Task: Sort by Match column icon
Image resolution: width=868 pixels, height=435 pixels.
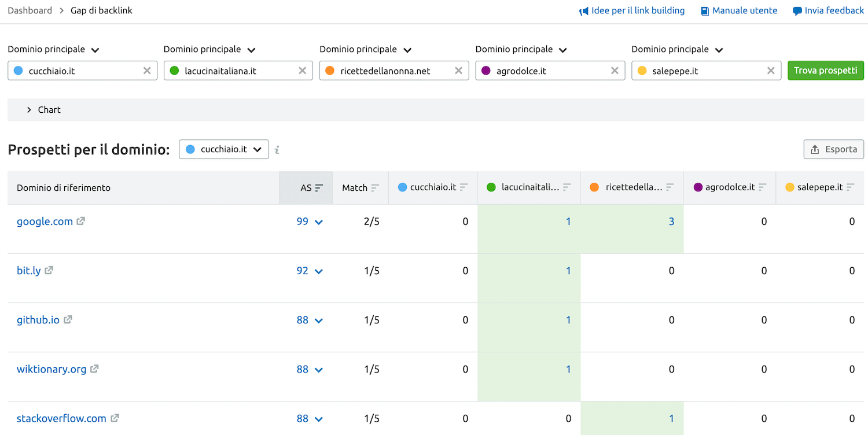Action: [375, 187]
